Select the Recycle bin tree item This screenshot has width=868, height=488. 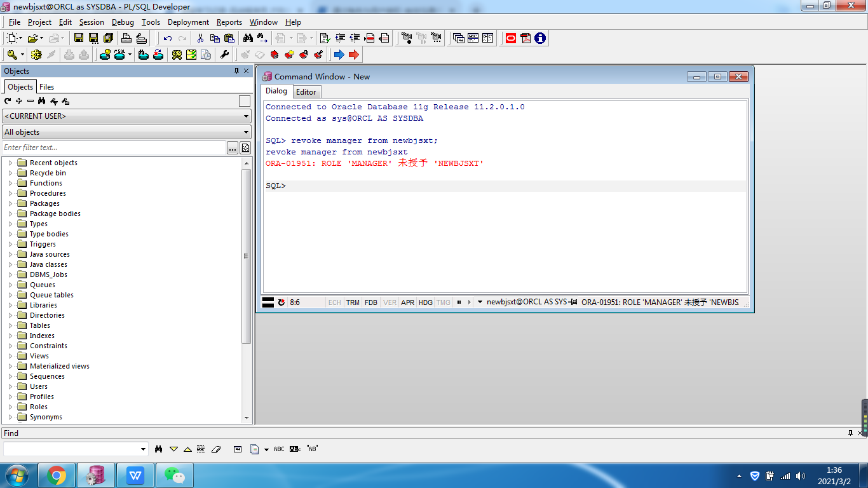tap(48, 173)
